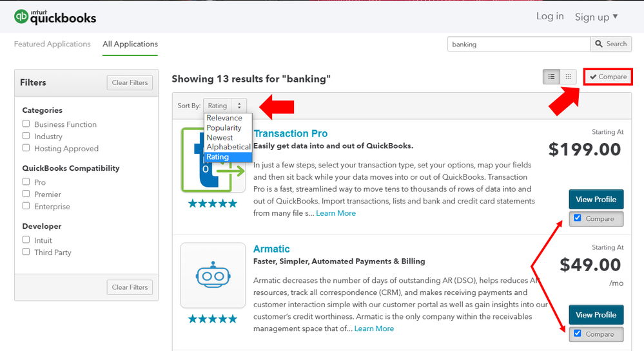The height and width of the screenshot is (351, 644).
Task: Choose Popularity sort option
Action: pyautogui.click(x=228, y=128)
